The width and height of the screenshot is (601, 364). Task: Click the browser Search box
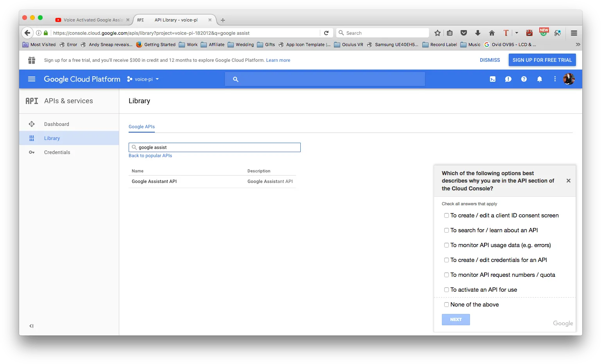(x=382, y=33)
